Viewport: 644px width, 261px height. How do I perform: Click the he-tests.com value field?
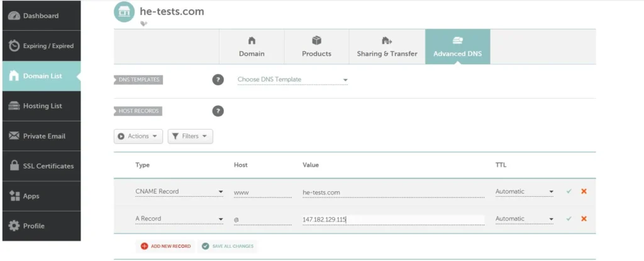point(394,192)
